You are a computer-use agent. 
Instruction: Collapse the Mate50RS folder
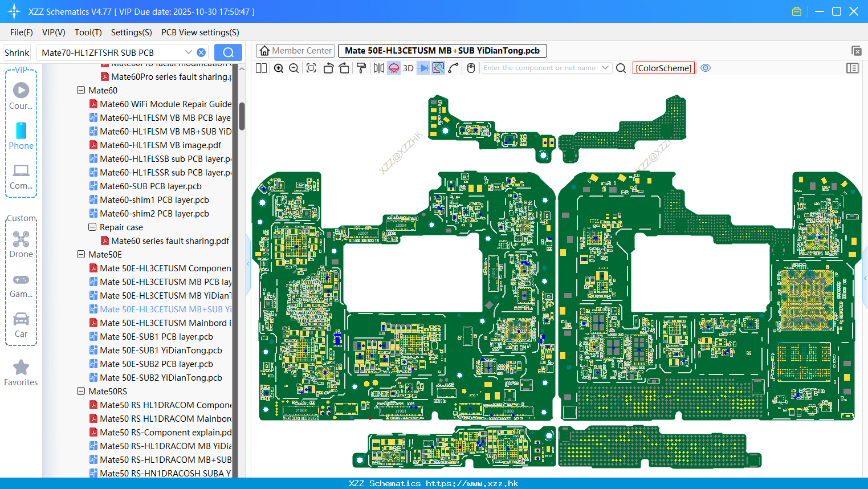click(x=81, y=391)
